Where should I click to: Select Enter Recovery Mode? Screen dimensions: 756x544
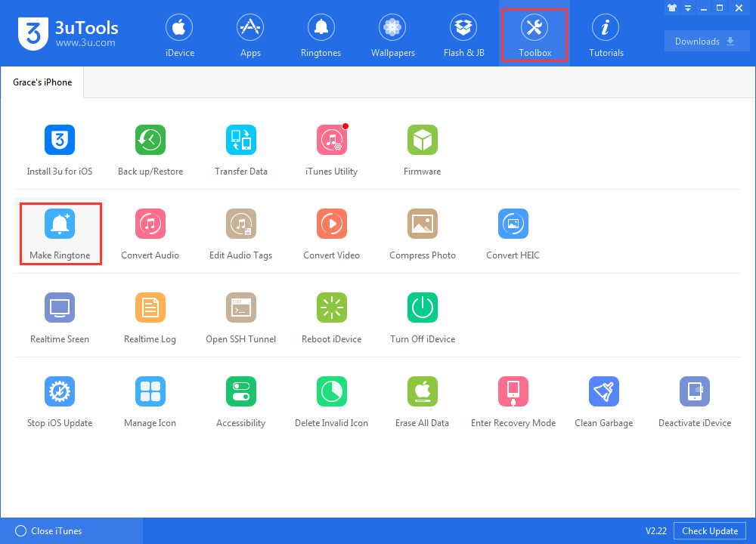point(513,402)
